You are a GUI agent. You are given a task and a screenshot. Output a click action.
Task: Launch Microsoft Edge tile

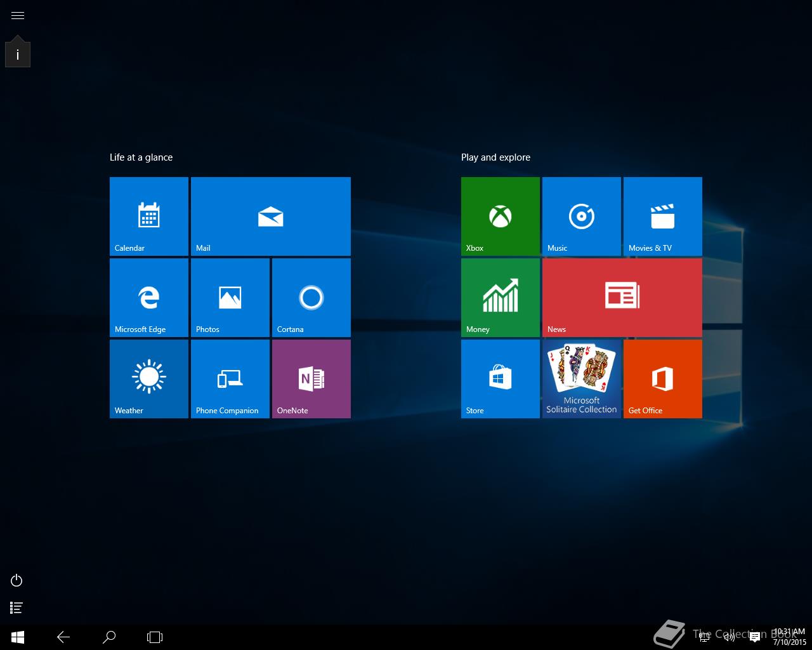(x=149, y=298)
